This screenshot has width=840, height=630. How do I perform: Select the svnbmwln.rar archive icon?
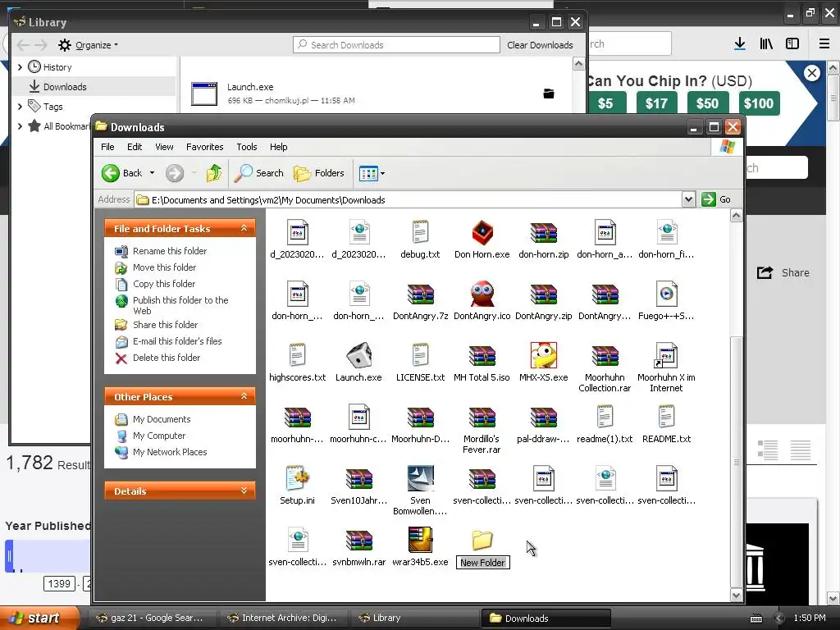[x=359, y=540]
